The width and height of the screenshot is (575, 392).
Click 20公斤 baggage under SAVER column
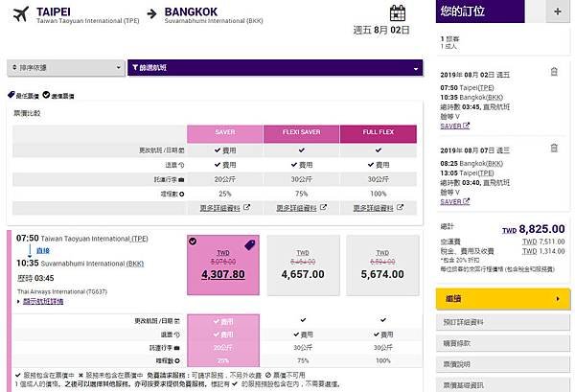[225, 179]
